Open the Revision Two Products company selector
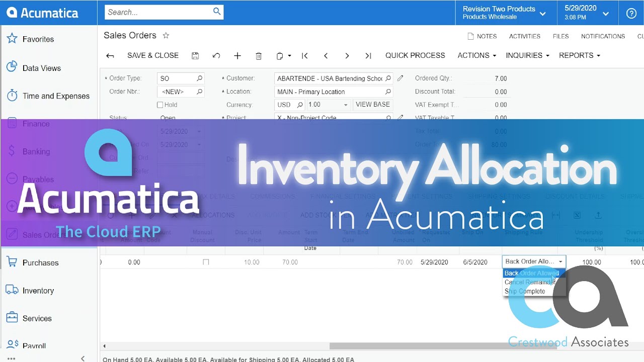 (505, 13)
